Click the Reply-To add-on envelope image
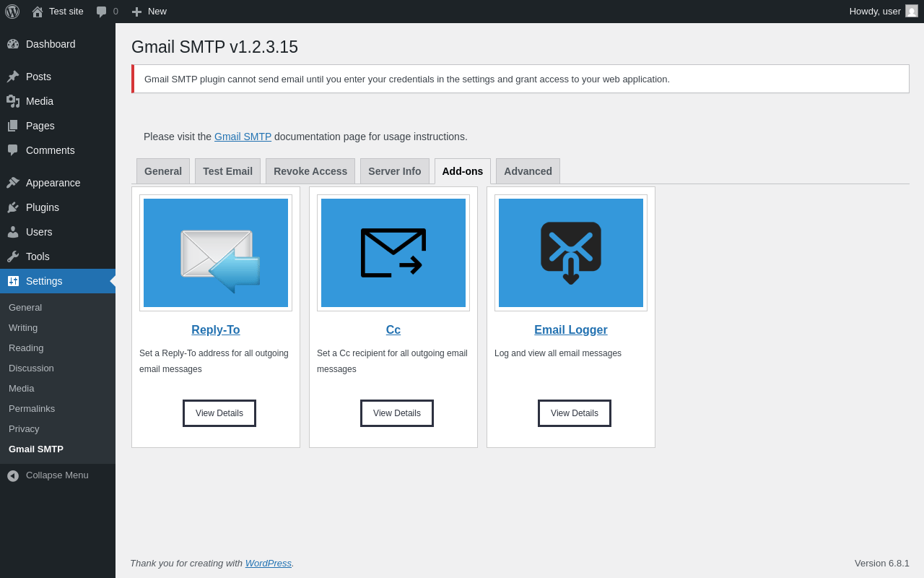Screen dimensions: 924x578 [x=216, y=253]
